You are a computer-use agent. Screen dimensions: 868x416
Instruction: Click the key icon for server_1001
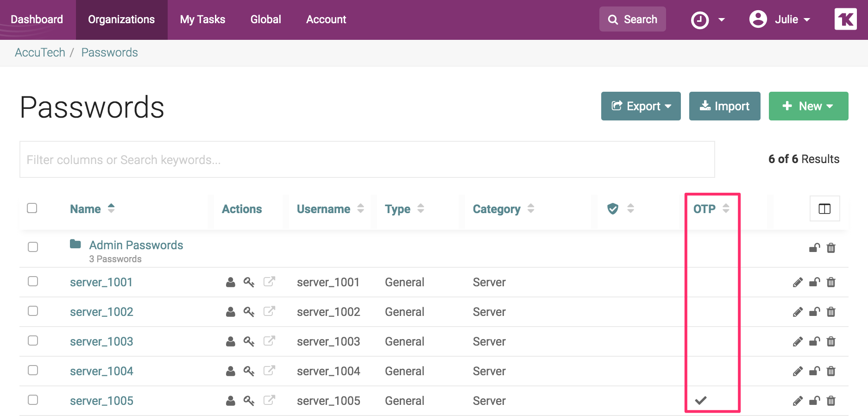[249, 282]
